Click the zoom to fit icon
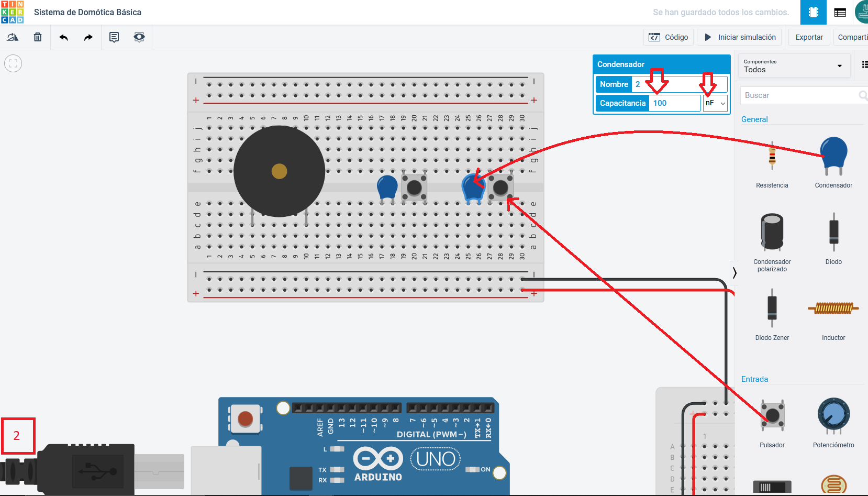This screenshot has width=868, height=496. [13, 63]
